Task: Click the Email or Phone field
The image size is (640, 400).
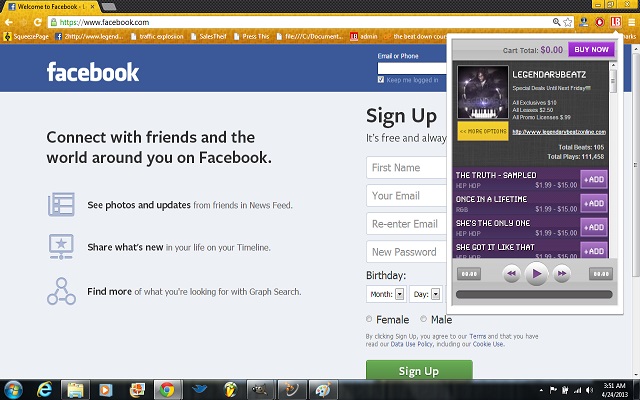Action: click(x=412, y=68)
